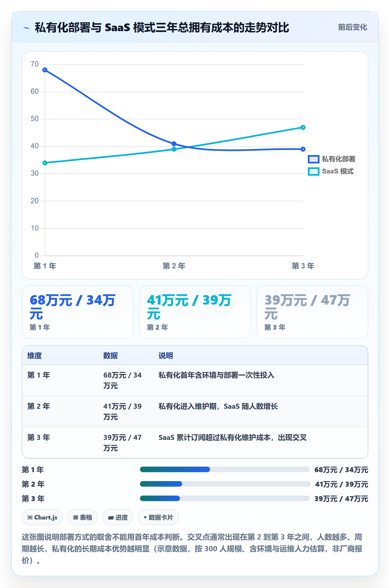Click the SaaS 模式 data point at 第 3 年
Screen dimensions: 390x588
[x=303, y=127]
